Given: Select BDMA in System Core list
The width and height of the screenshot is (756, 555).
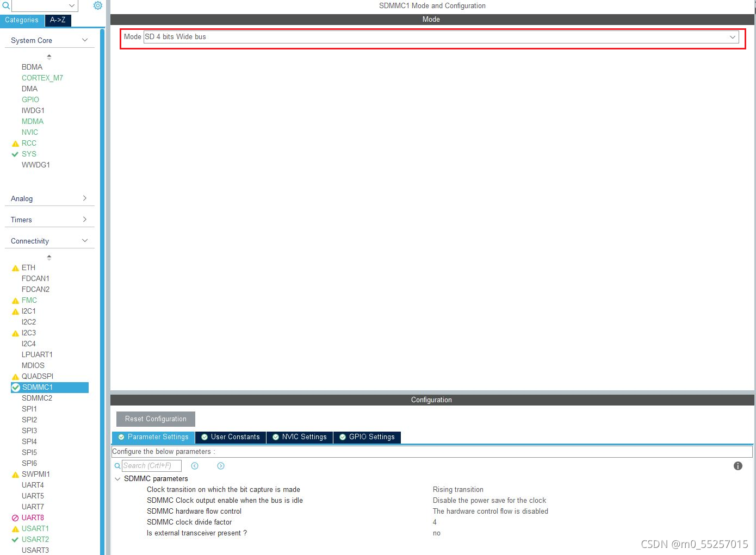Looking at the screenshot, I should [32, 67].
